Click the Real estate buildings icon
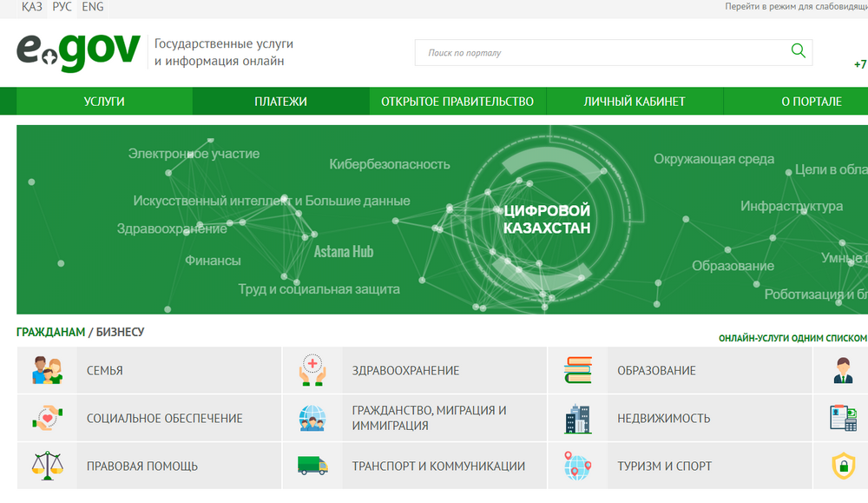Viewport: 868px width, 503px height. (x=577, y=418)
